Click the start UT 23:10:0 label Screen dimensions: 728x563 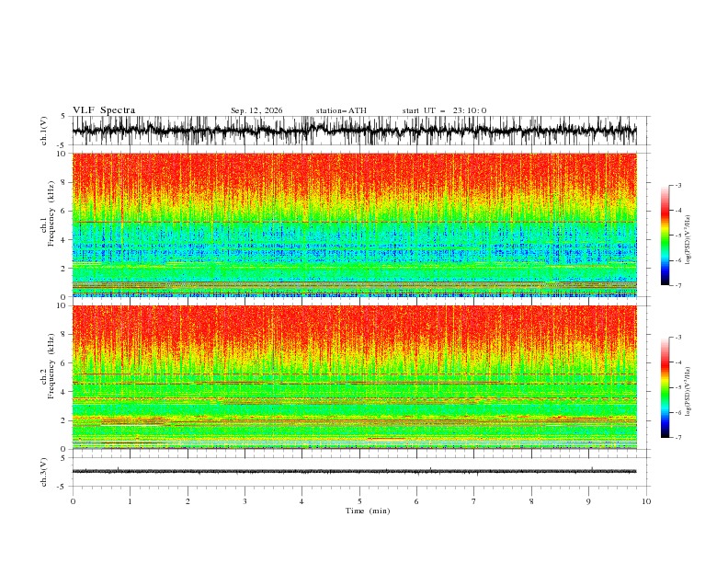[444, 110]
